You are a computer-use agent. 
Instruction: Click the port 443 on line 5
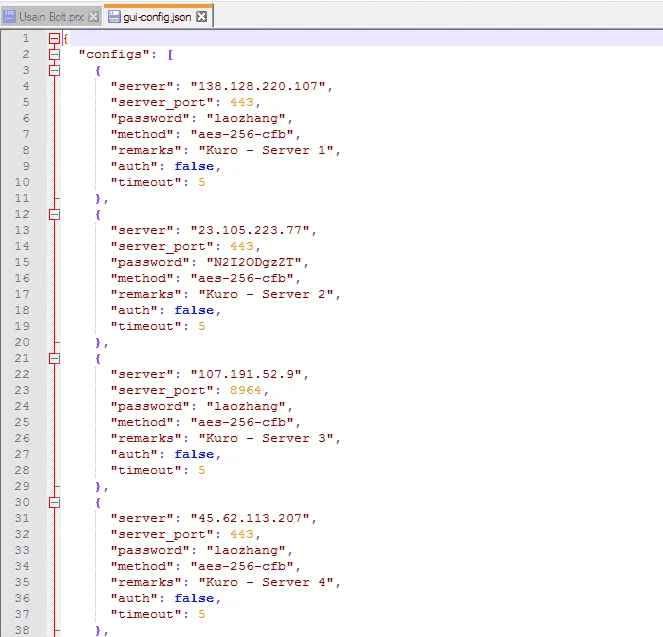click(242, 102)
